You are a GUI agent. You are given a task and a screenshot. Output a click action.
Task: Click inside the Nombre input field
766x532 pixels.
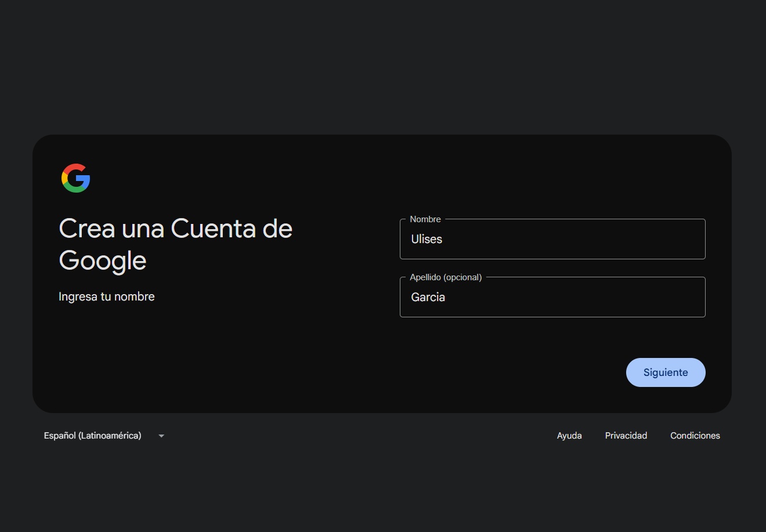coord(551,239)
